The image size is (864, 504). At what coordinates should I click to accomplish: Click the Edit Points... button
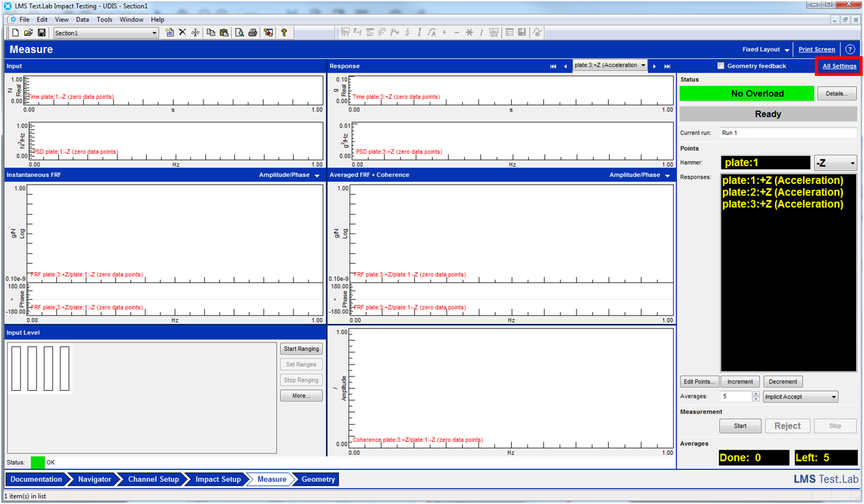(700, 382)
